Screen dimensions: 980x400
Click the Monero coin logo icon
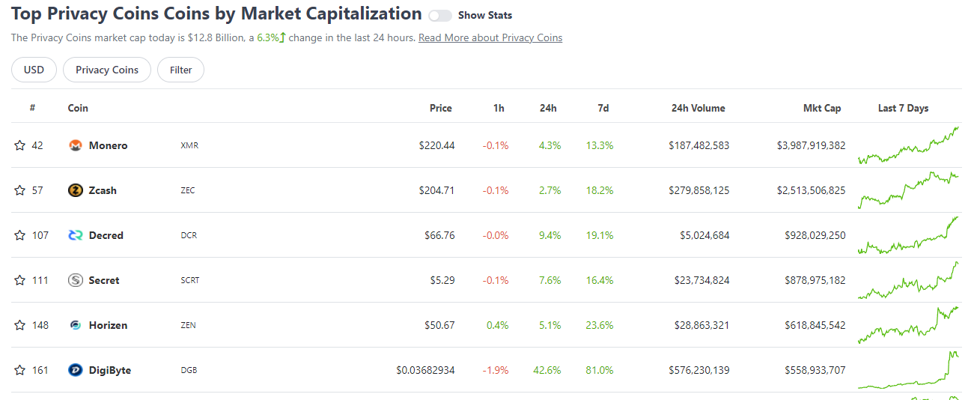point(75,145)
